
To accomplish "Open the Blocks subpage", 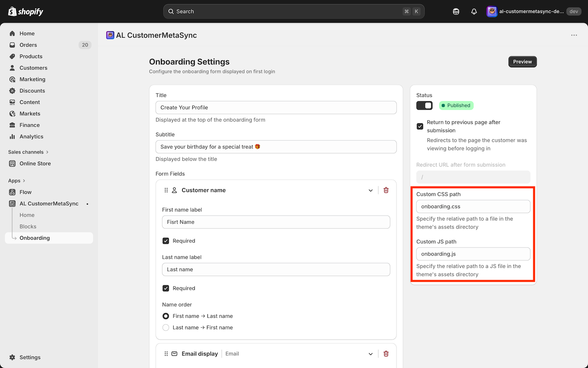I will (28, 227).
